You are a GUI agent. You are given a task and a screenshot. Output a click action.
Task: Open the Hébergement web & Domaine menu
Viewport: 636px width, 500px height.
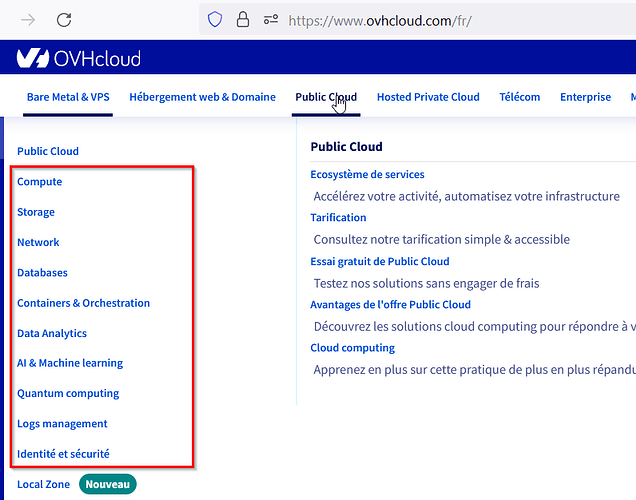pyautogui.click(x=202, y=97)
